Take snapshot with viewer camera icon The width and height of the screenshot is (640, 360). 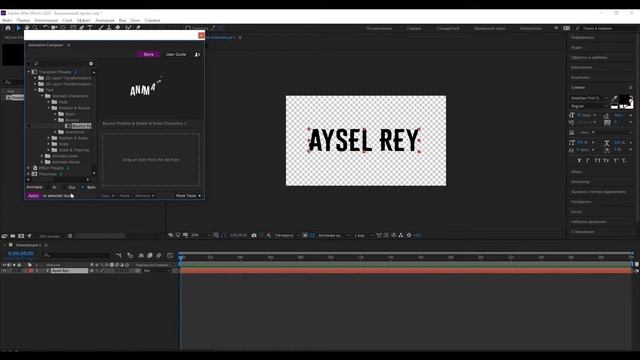(254, 236)
